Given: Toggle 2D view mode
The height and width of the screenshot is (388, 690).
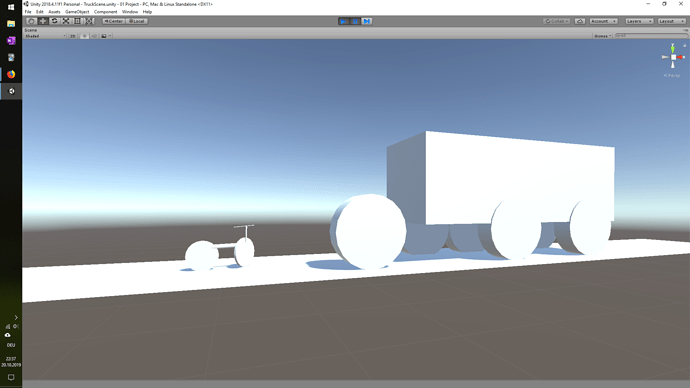Looking at the screenshot, I should [x=73, y=36].
